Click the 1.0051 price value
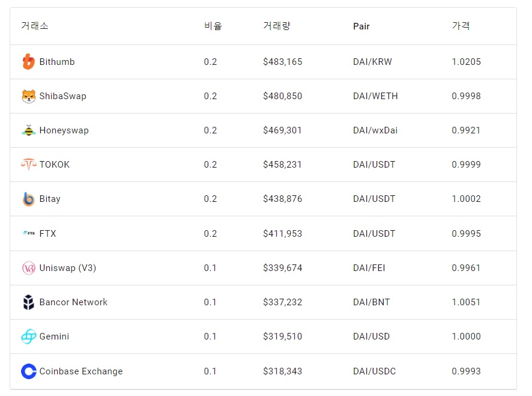532x396 pixels. coord(466,302)
